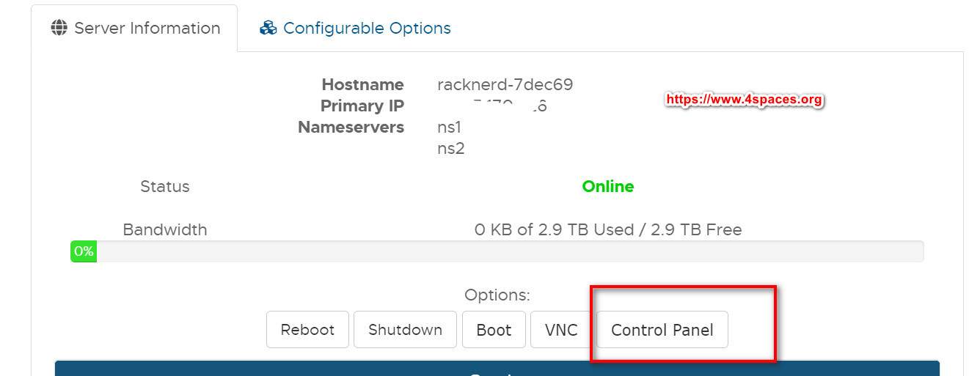Click the ns1 nameserver entry
Screen dimensions: 980x376
click(449, 127)
